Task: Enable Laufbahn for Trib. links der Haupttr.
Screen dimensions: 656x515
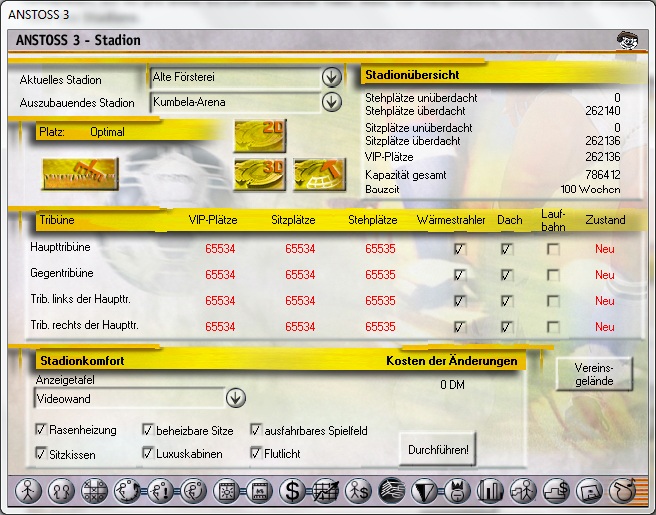Action: click(x=554, y=301)
